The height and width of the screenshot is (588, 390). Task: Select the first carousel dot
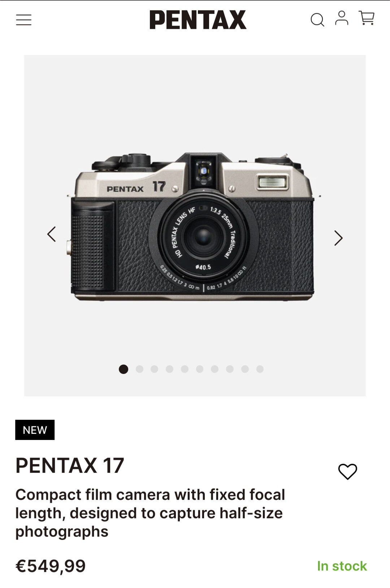[123, 369]
